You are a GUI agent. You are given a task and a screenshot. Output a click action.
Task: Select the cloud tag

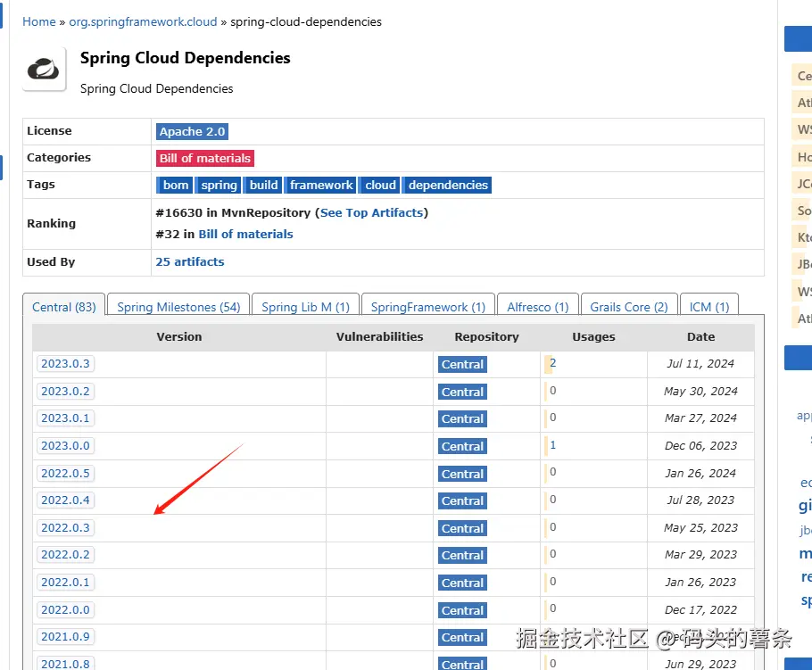tap(379, 186)
